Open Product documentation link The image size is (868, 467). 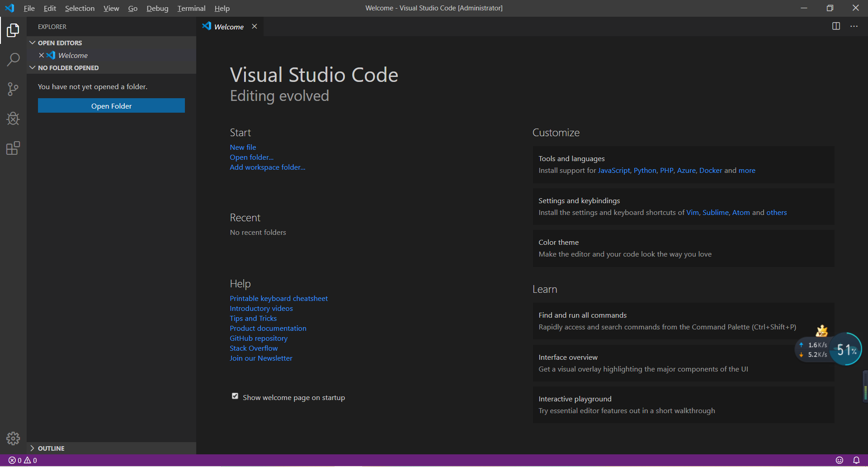click(268, 328)
